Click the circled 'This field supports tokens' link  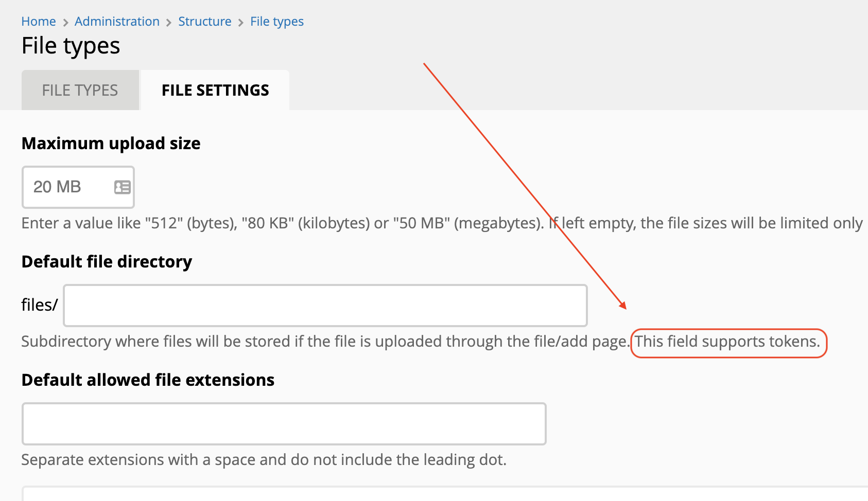coord(727,341)
